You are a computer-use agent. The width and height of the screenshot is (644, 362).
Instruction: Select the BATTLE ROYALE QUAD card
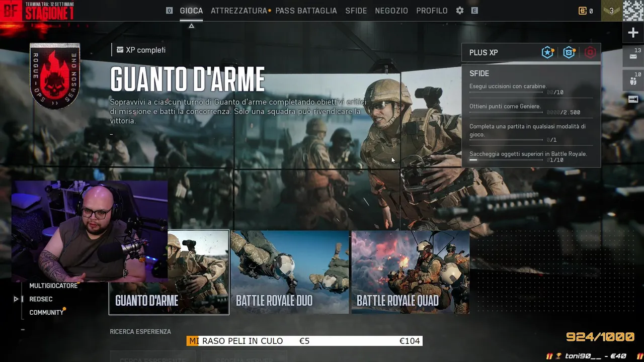coord(411,272)
